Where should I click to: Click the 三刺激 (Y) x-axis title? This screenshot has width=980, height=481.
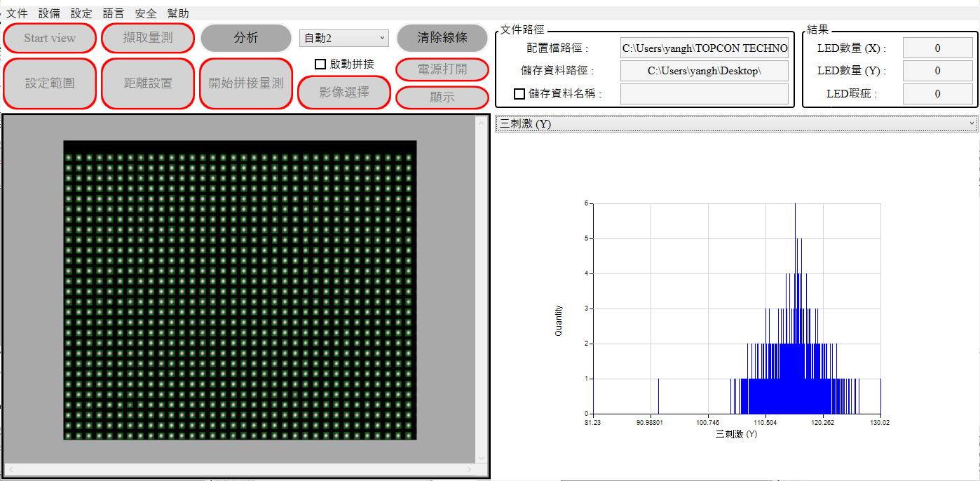click(x=736, y=435)
